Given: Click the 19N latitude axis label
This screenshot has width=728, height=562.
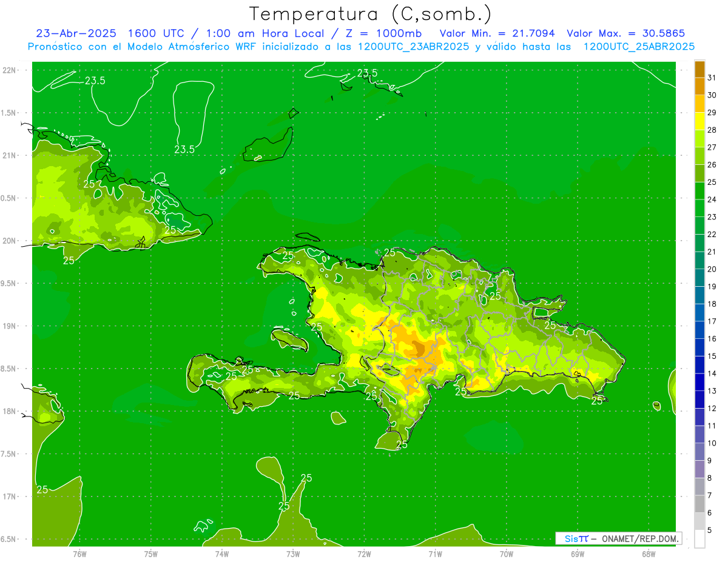Looking at the screenshot, I should (x=9, y=326).
